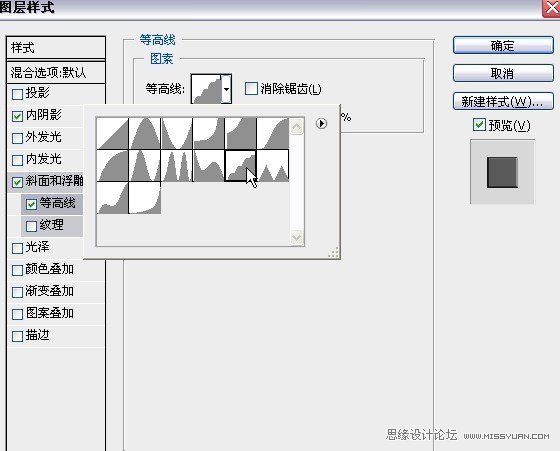Choose the first contour in the third row
Image resolution: width=560 pixels, height=451 pixels.
click(x=112, y=198)
